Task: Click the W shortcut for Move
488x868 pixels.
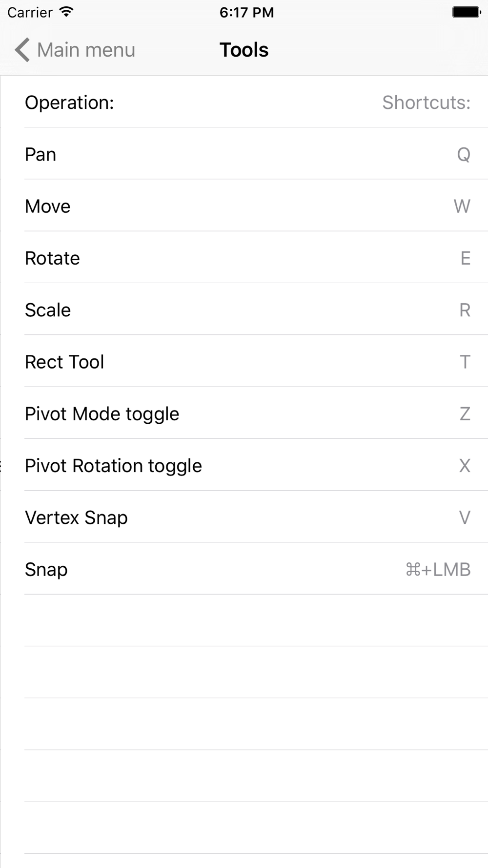Action: tap(462, 206)
